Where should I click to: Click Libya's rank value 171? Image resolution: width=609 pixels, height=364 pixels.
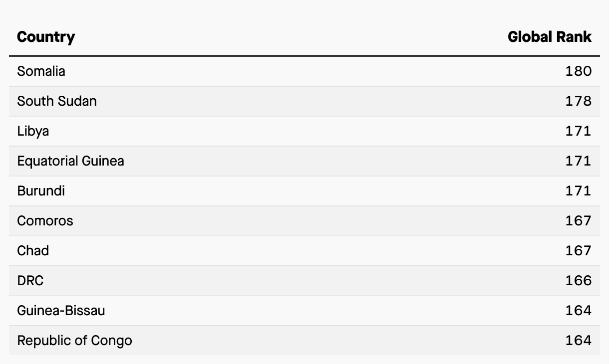(x=579, y=131)
